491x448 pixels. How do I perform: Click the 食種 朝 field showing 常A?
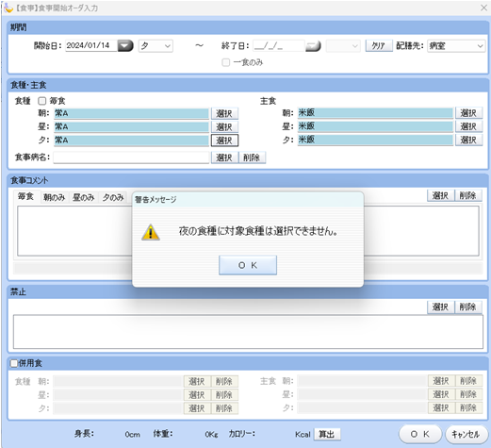(x=131, y=113)
